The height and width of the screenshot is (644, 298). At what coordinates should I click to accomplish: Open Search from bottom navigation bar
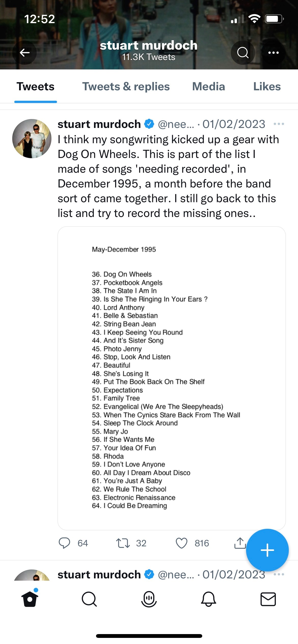pos(89,599)
